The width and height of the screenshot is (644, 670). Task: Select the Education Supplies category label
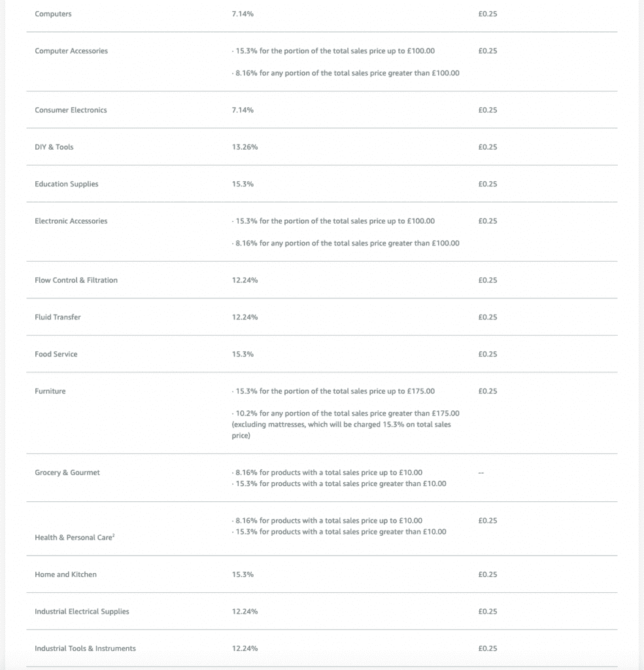coord(67,184)
